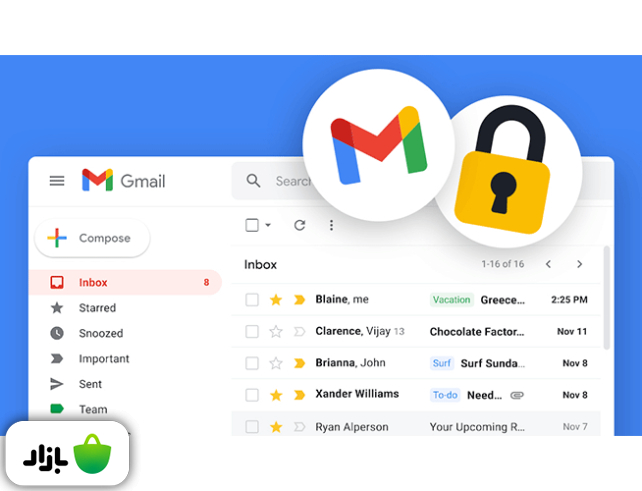Viewport: 642px width, 491px height.
Task: Check the Xander Williams email checkbox
Action: tap(252, 395)
